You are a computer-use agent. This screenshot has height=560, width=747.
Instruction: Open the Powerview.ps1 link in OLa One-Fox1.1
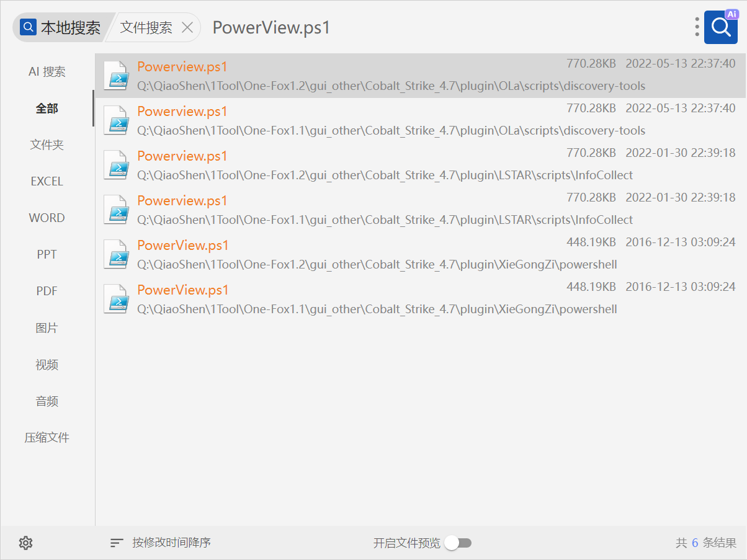point(182,112)
